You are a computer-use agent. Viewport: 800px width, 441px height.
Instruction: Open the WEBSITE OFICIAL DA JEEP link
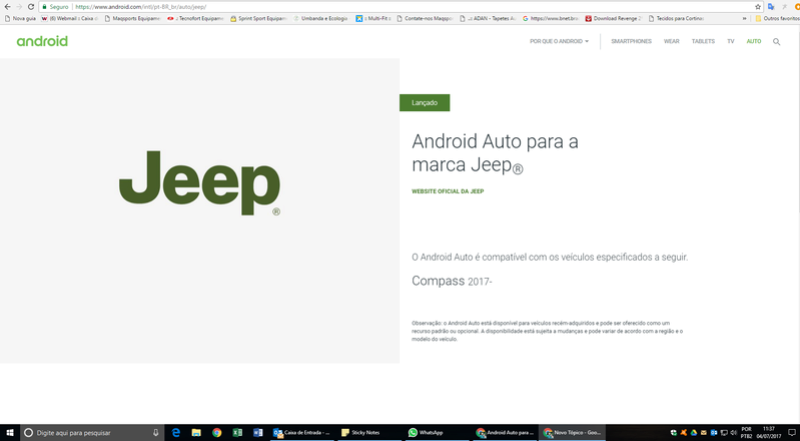pyautogui.click(x=447, y=191)
